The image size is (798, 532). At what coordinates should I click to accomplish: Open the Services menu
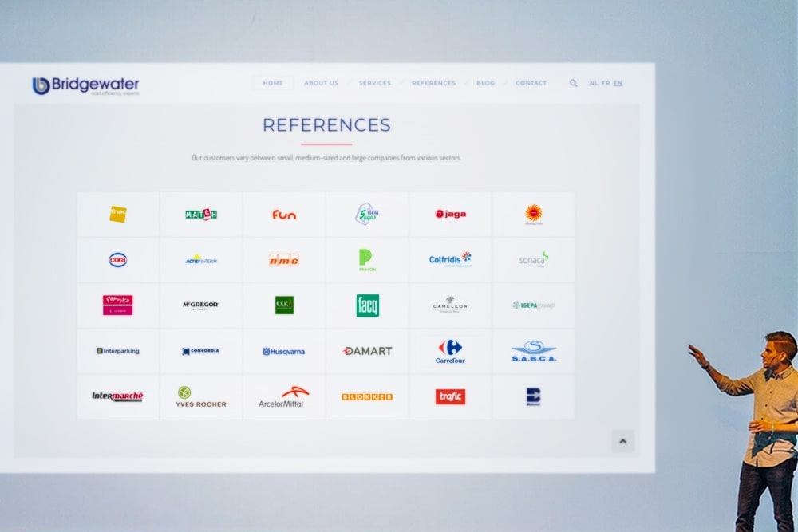click(x=374, y=83)
